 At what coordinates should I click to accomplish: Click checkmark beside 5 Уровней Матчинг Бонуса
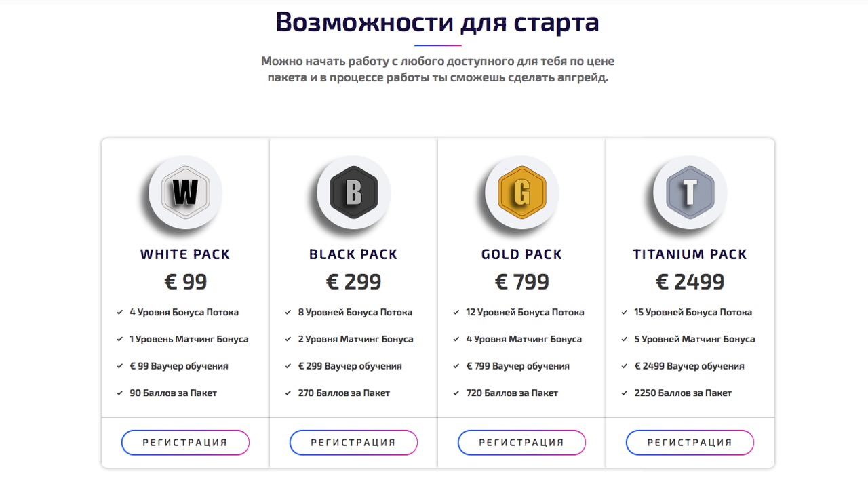[x=625, y=340]
